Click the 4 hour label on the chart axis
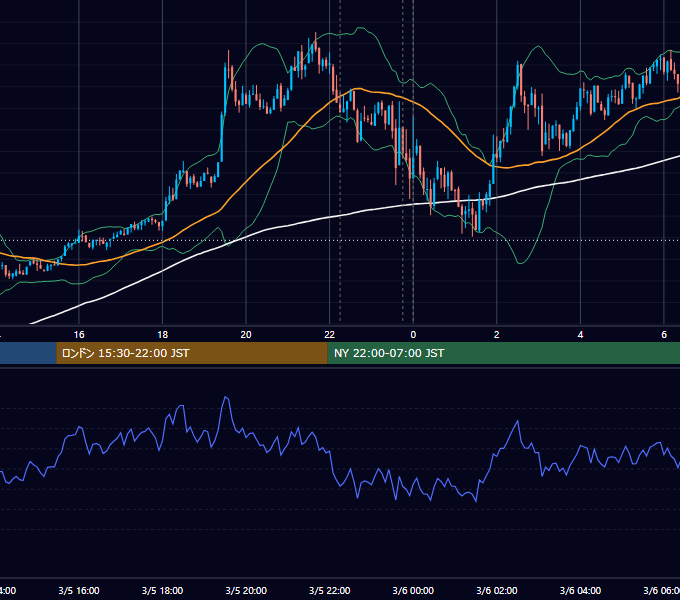 (x=580, y=335)
